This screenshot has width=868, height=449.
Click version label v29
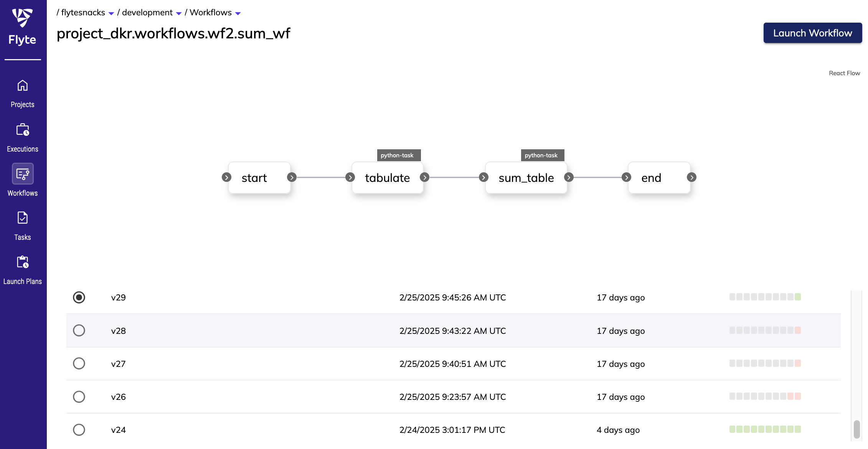pyautogui.click(x=118, y=297)
